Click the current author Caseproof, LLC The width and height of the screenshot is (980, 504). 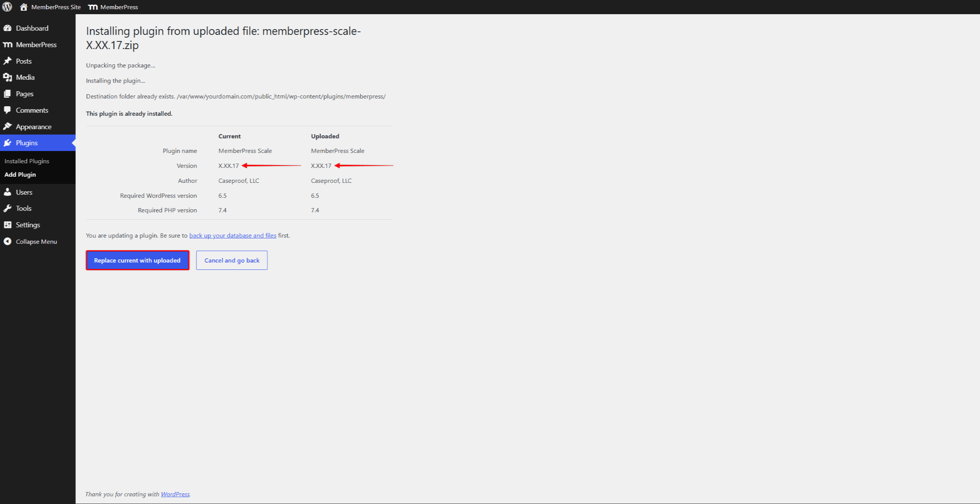pyautogui.click(x=239, y=181)
